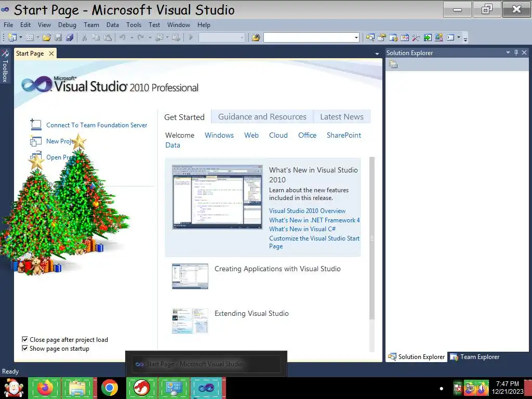Screen dimensions: 532x399
Task: Open Object Browser from the toolbar icon
Action: [x=405, y=37]
